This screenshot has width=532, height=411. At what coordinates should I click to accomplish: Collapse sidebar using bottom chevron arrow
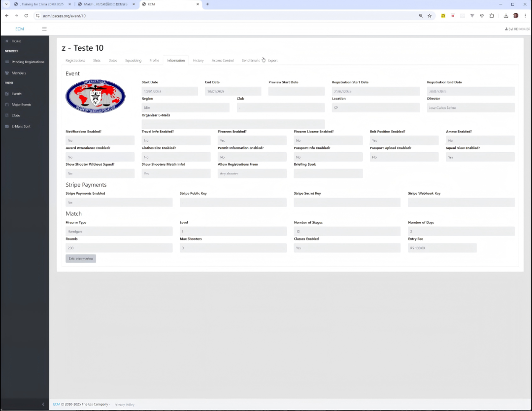click(43, 404)
